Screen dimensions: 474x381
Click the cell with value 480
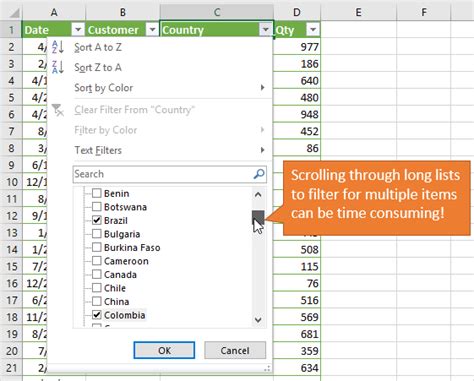[x=297, y=97]
